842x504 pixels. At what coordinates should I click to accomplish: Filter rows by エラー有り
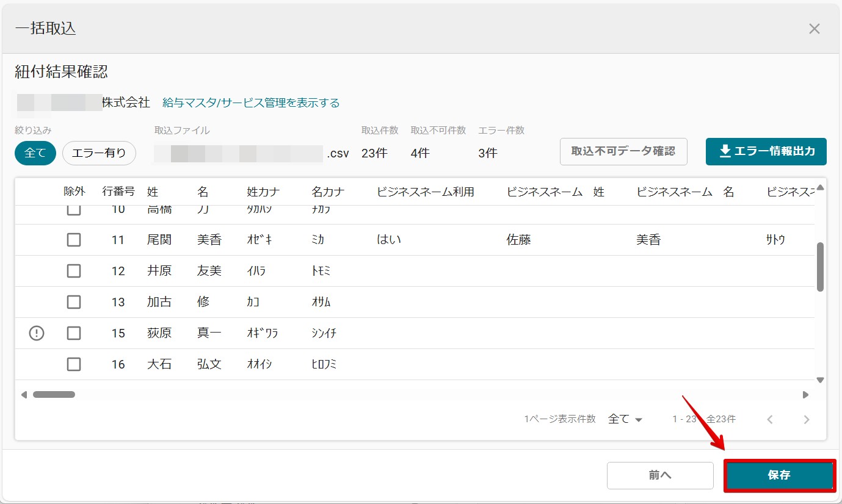[99, 153]
